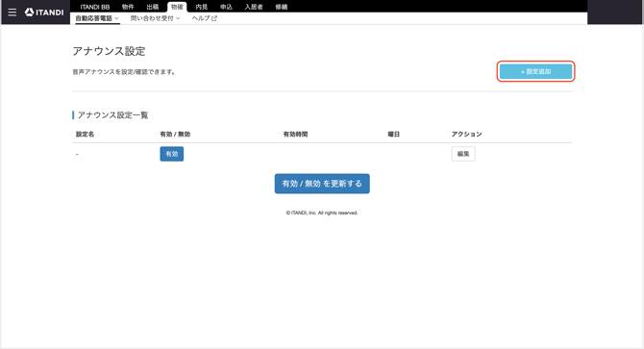Image resolution: width=644 pixels, height=349 pixels.
Task: Click the アナウンス設定一覧 section heading
Action: coord(112,115)
